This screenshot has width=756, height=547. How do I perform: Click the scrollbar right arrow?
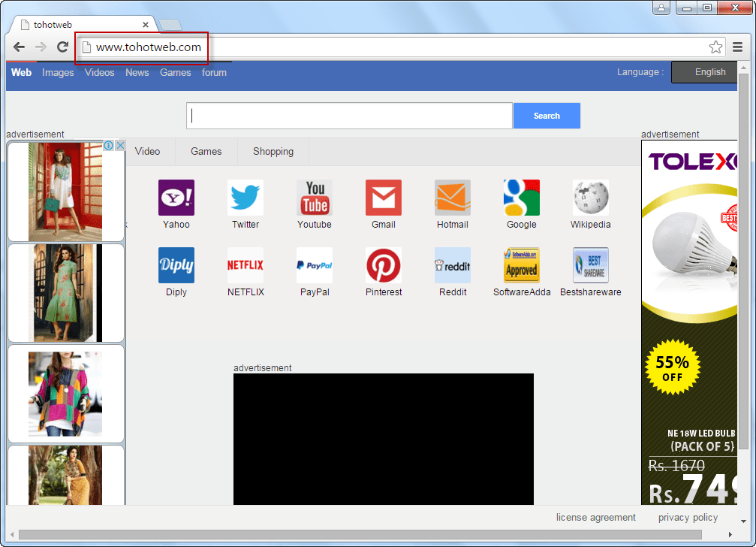(x=730, y=534)
